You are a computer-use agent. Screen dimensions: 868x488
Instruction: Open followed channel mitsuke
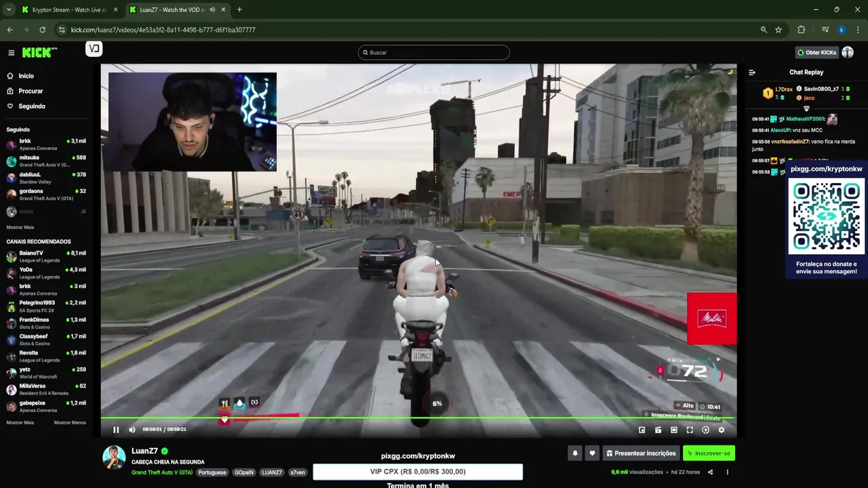coord(46,161)
